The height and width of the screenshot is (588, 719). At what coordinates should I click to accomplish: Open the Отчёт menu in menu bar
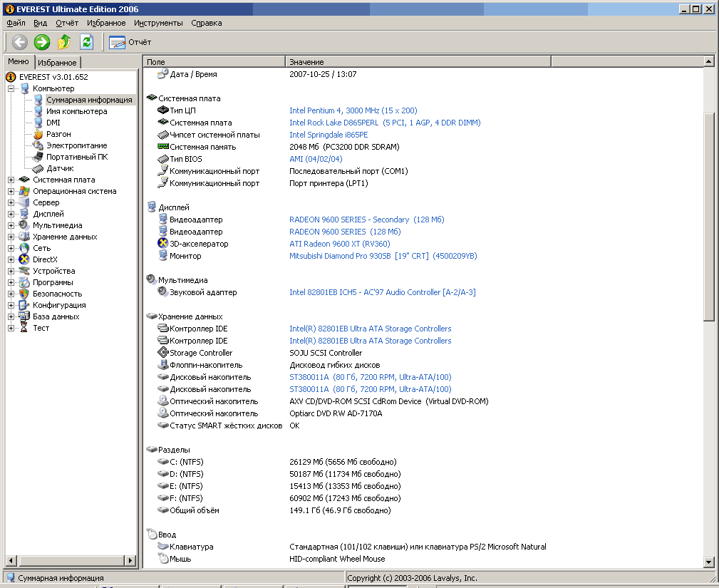coord(67,23)
